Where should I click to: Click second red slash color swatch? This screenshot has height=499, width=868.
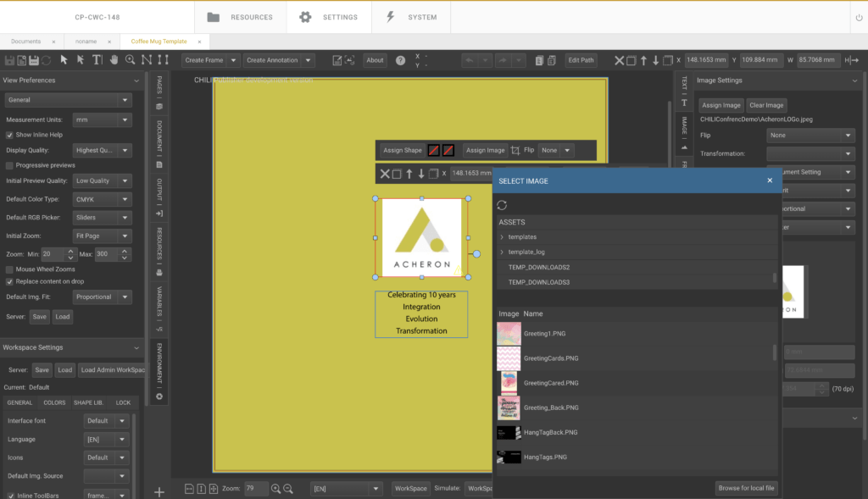pos(448,150)
